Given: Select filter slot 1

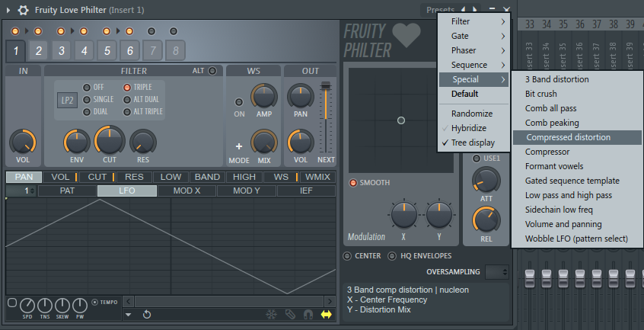Looking at the screenshot, I should pyautogui.click(x=16, y=50).
